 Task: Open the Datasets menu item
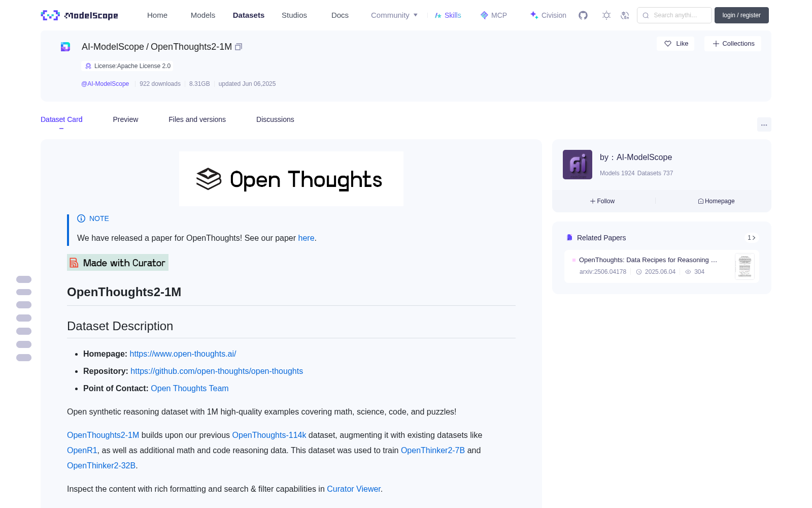(x=249, y=15)
